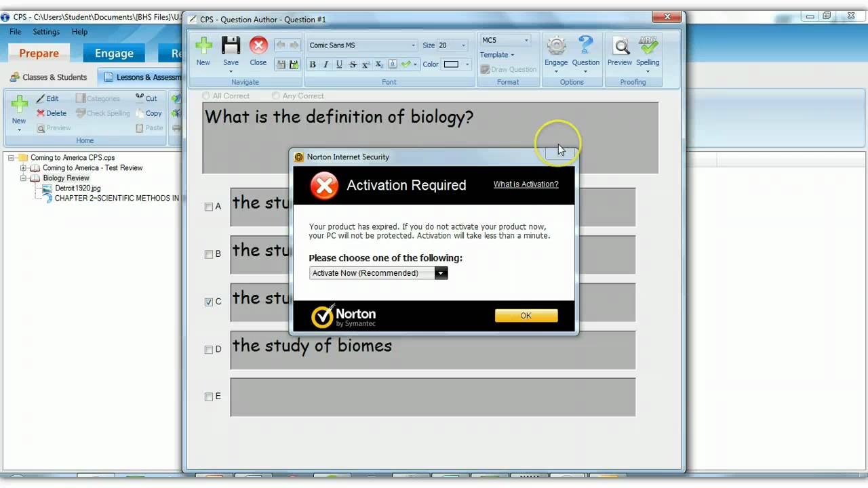Open the Template dropdown
868x488 pixels.
tap(497, 55)
